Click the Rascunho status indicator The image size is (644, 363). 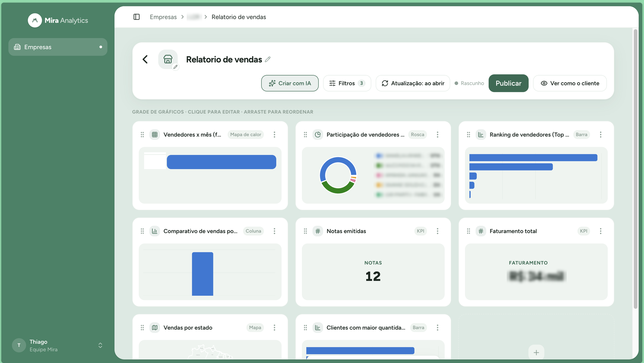pos(469,83)
